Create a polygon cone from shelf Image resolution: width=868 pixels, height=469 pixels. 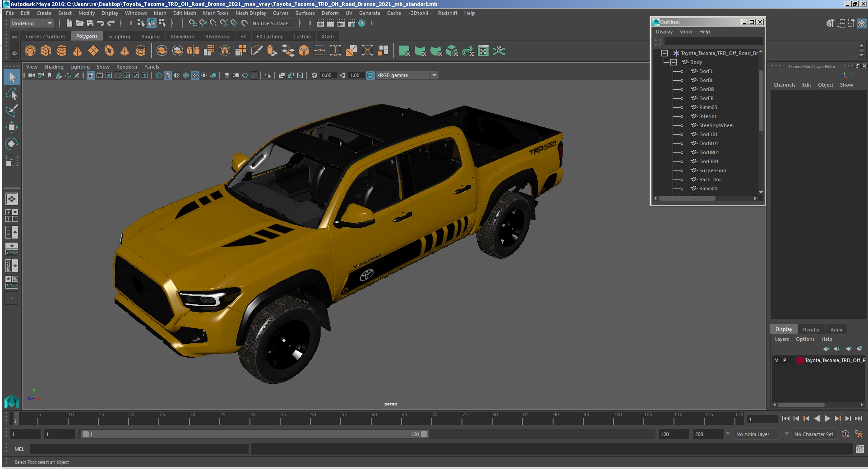(78, 51)
